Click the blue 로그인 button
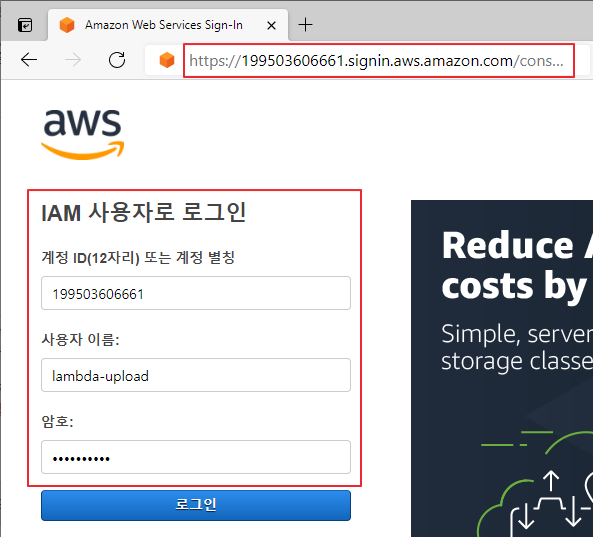The width and height of the screenshot is (593, 537). [x=196, y=505]
